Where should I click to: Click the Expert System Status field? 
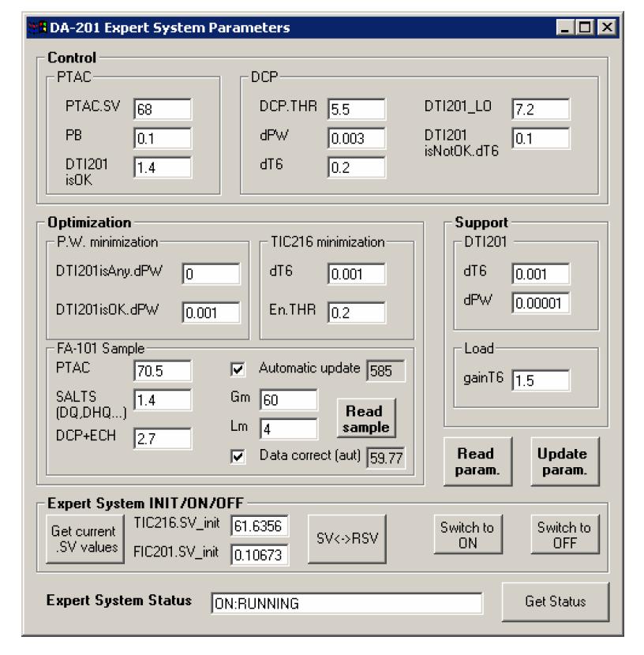tap(347, 604)
